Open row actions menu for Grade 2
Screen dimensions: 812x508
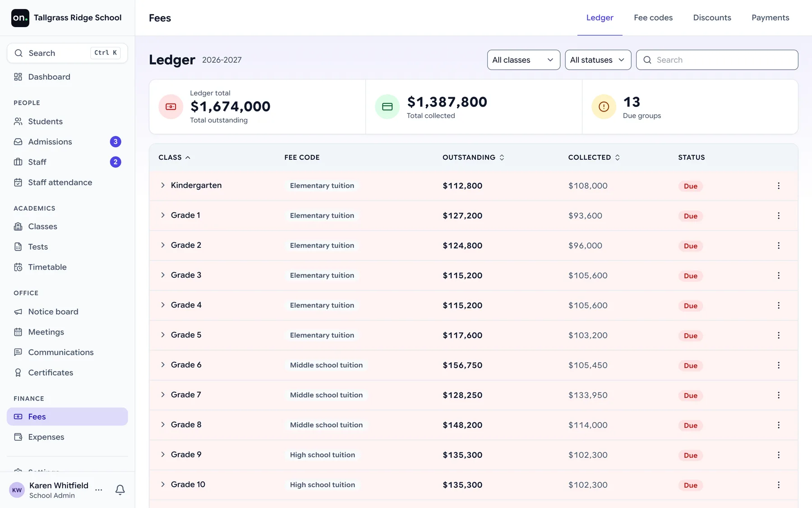coord(779,246)
